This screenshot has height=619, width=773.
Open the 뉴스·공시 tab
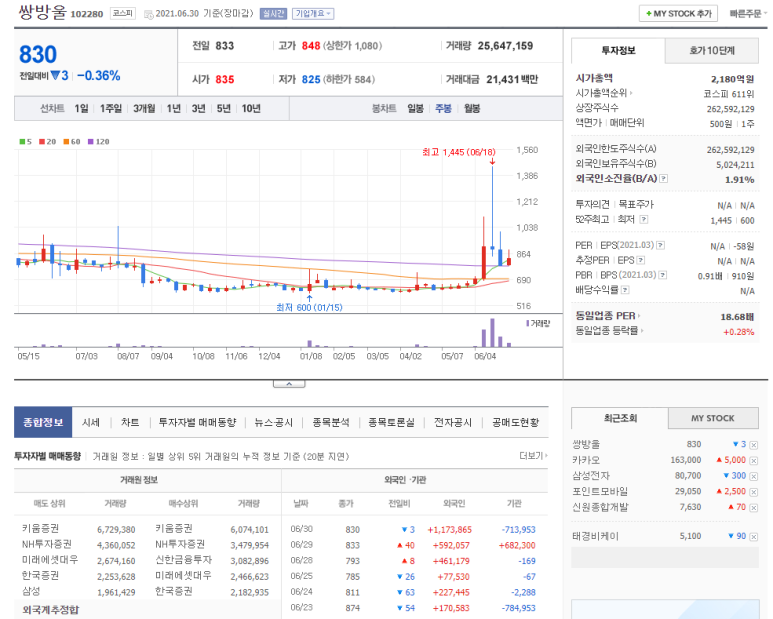point(273,423)
